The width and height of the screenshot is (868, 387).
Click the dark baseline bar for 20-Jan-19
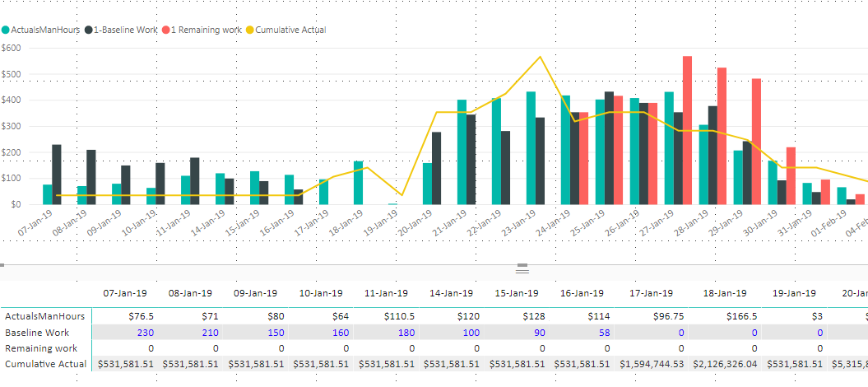pos(437,168)
